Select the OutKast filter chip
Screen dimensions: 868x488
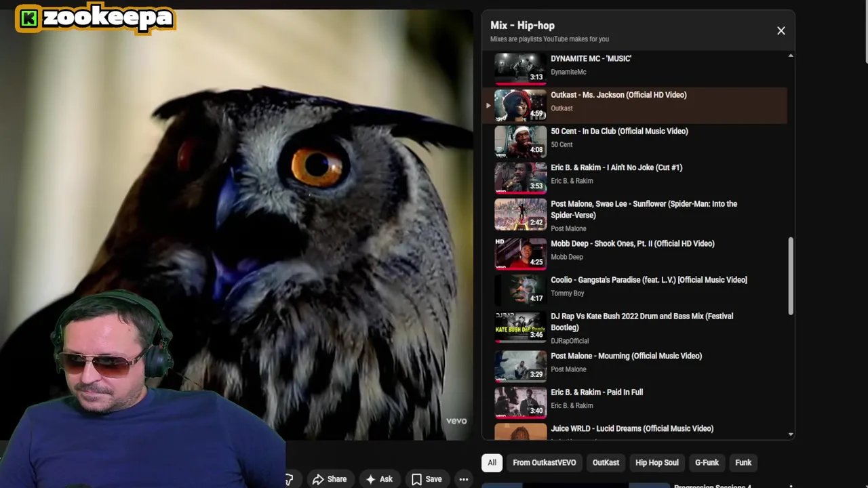[x=606, y=462]
